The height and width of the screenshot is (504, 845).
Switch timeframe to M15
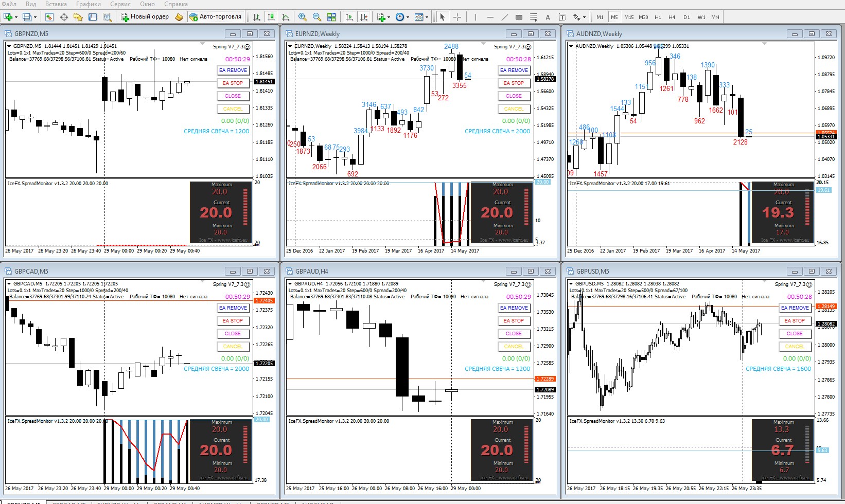[629, 17]
